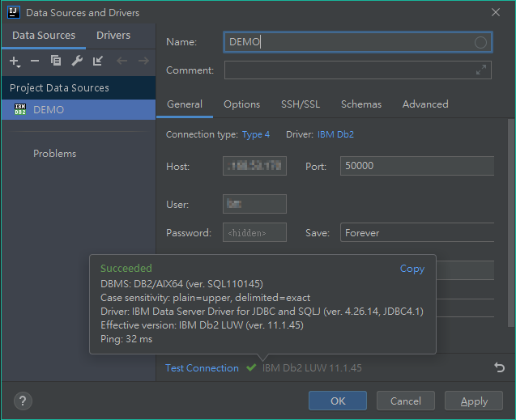The image size is (516, 420).
Task: Click the revert changes arrow icon
Action: click(x=500, y=367)
